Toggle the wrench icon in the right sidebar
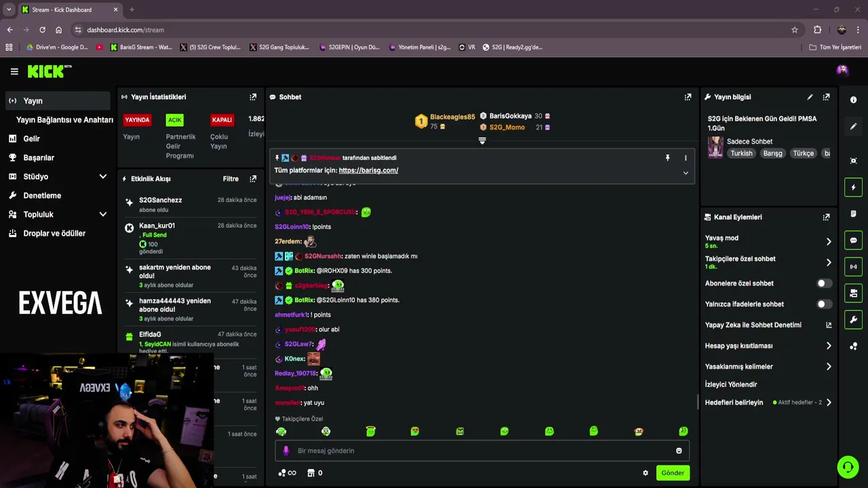The width and height of the screenshot is (868, 488). pos(853,319)
